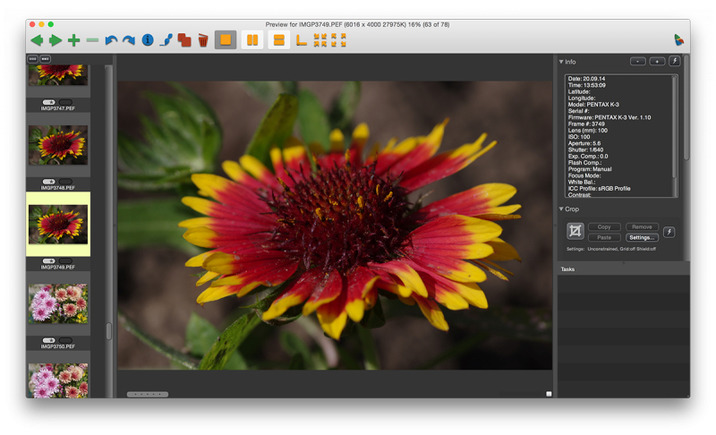Select the IMGP3750.PEF pink flowers thumbnail
The height and width of the screenshot is (435, 716).
58,305
